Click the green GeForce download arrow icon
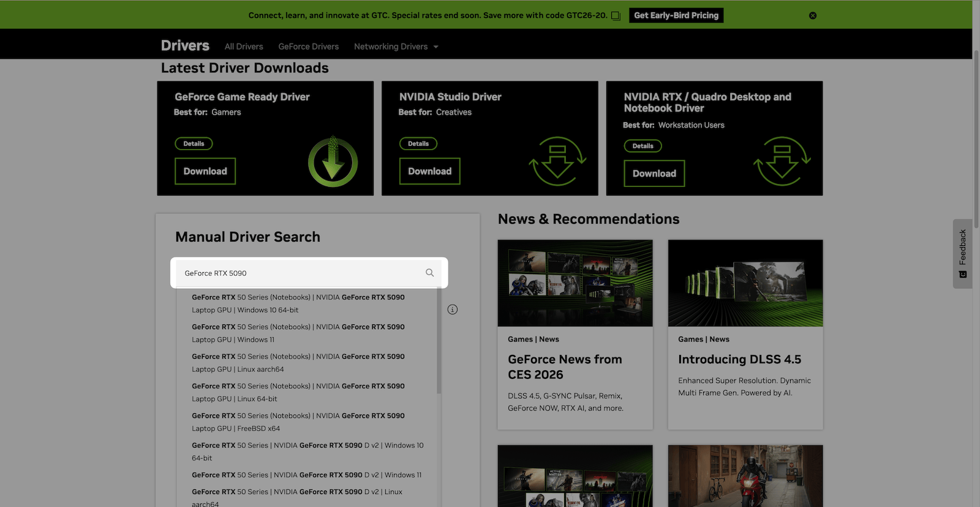The height and width of the screenshot is (507, 980). tap(333, 162)
